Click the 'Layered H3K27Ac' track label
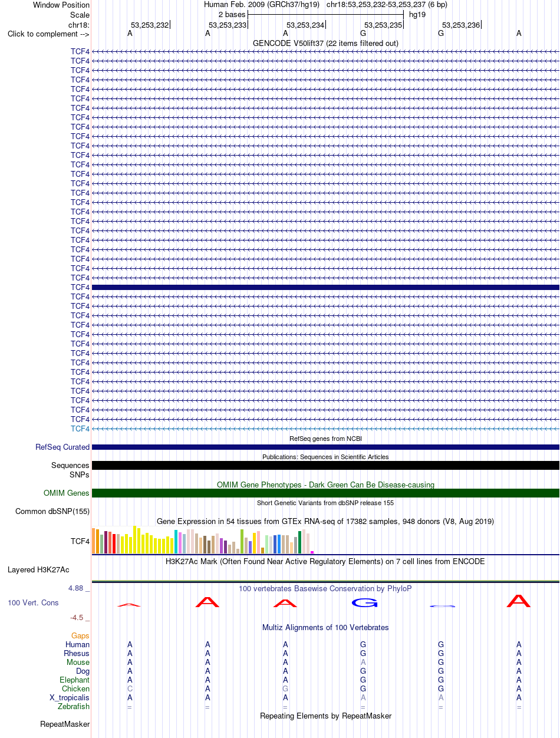This screenshot has width=560, height=738. [38, 570]
